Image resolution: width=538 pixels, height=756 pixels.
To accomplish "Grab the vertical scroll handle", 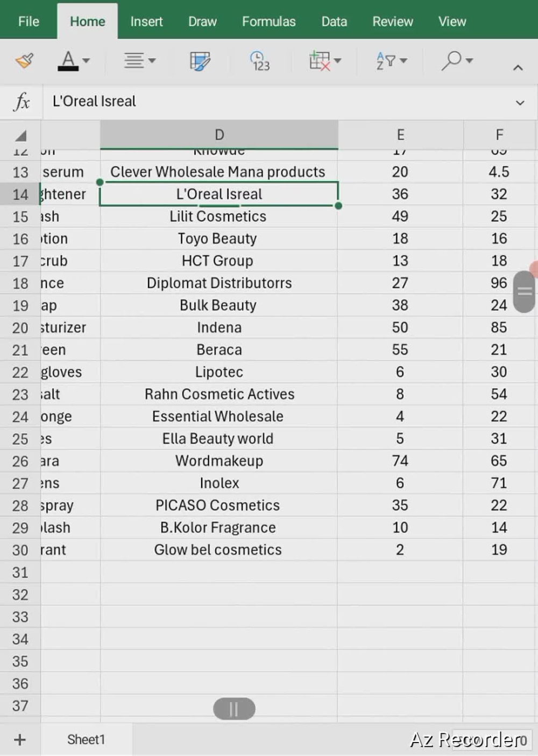I will coord(524,292).
